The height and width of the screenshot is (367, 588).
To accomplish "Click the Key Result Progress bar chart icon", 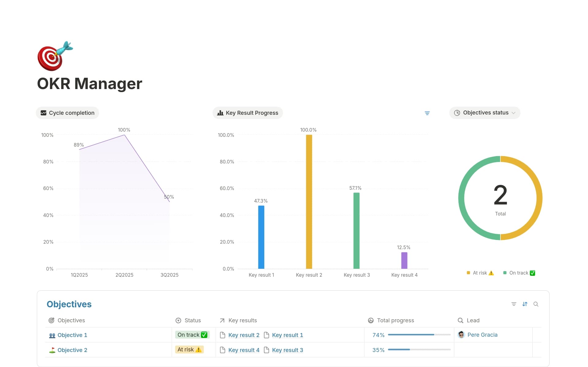I will pyautogui.click(x=220, y=113).
